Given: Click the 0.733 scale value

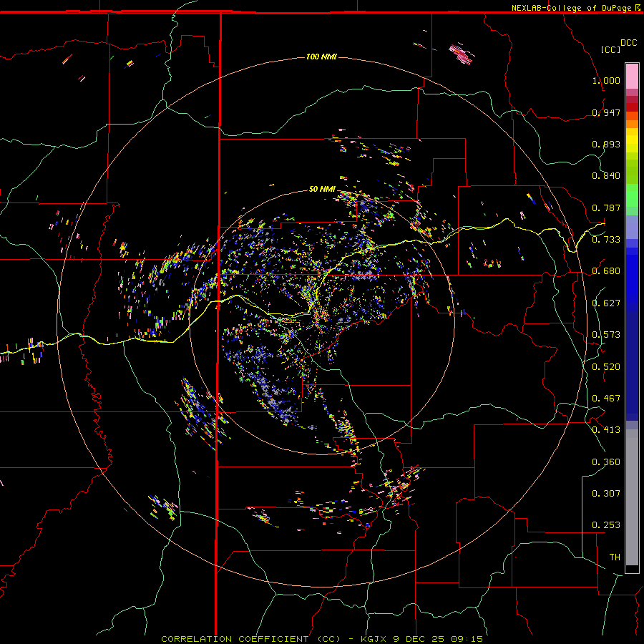Looking at the screenshot, I should click(x=606, y=240).
